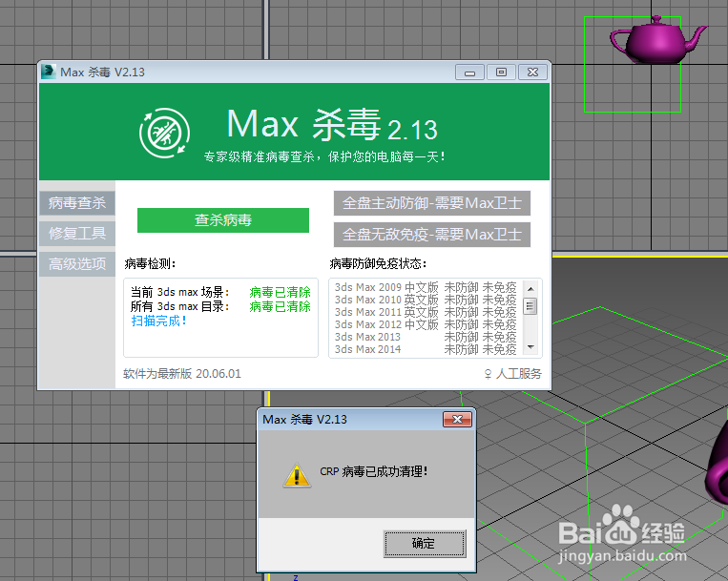Click the green 查杀病毒 scan button
This screenshot has height=581, width=728.
223,220
